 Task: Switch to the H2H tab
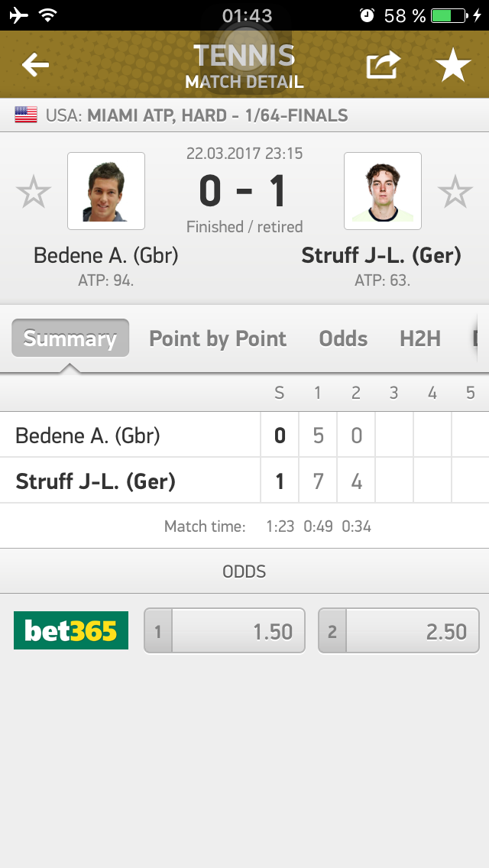coord(420,338)
